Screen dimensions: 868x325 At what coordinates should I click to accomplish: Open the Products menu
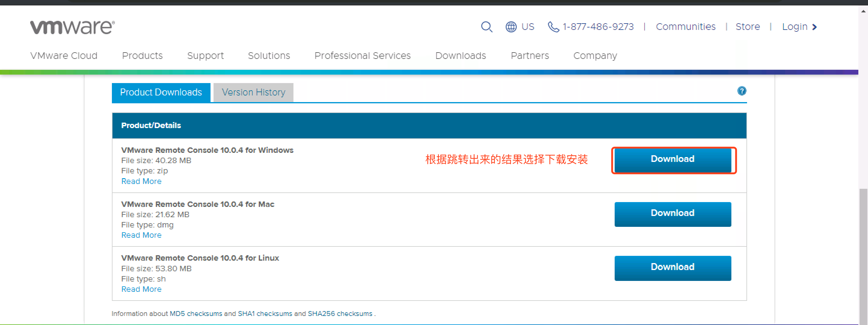(x=142, y=55)
